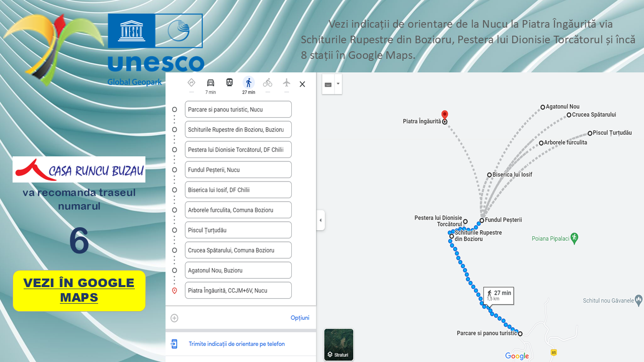Image resolution: width=644 pixels, height=362 pixels.
Task: Click the 27 min walking route label
Action: pyautogui.click(x=499, y=296)
